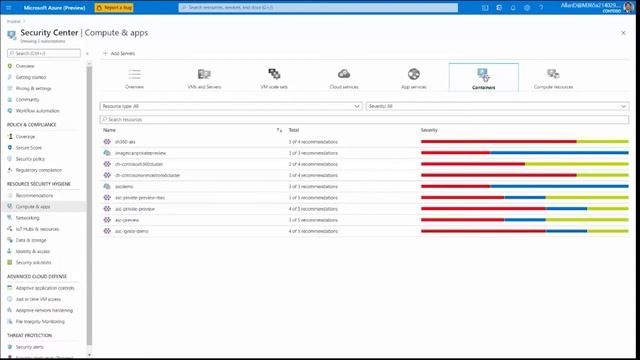Open Recommendations in the sidebar
640x360 pixels.
tap(34, 196)
